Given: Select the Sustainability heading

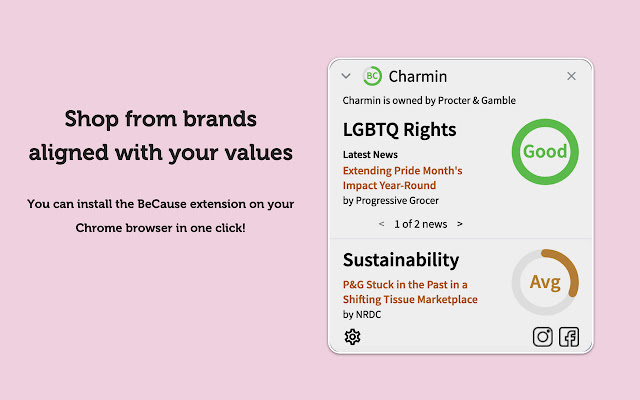Looking at the screenshot, I should coord(401,260).
